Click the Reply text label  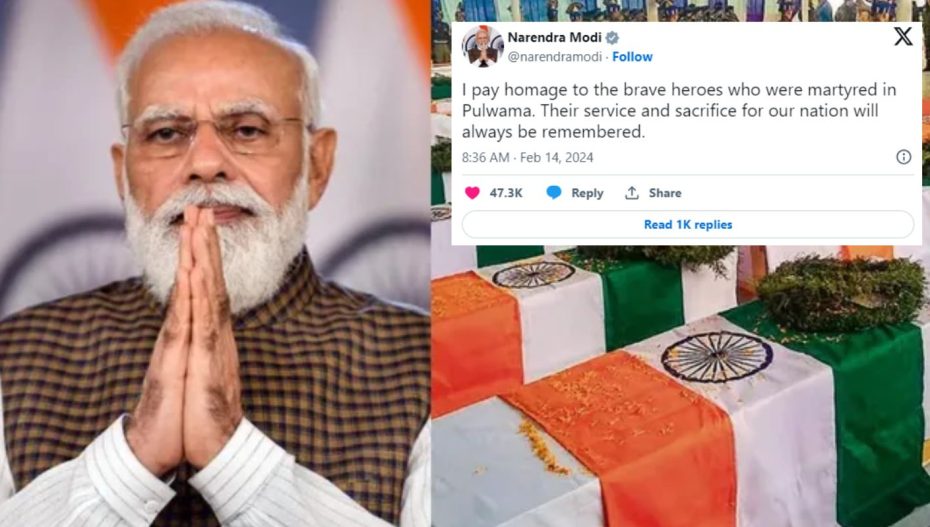coord(587,193)
